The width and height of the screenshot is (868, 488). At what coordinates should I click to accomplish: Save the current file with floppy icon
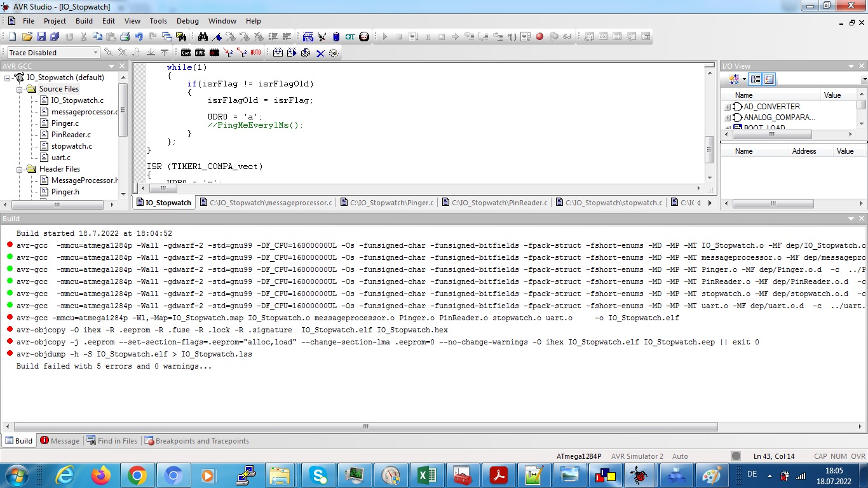click(41, 37)
